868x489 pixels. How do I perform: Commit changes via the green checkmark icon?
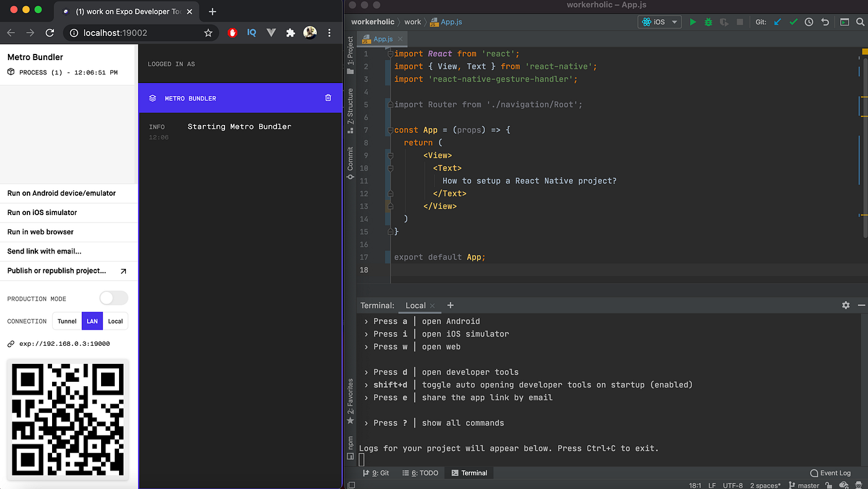click(x=794, y=22)
